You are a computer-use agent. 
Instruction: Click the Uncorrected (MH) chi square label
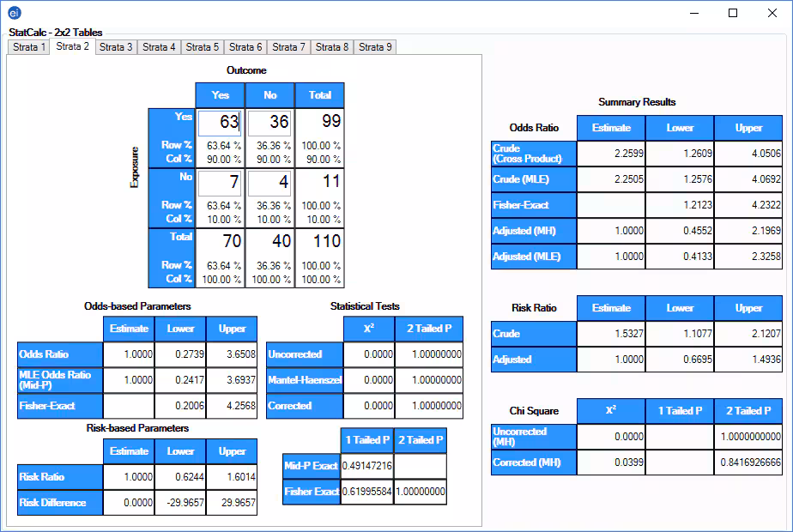[534, 437]
